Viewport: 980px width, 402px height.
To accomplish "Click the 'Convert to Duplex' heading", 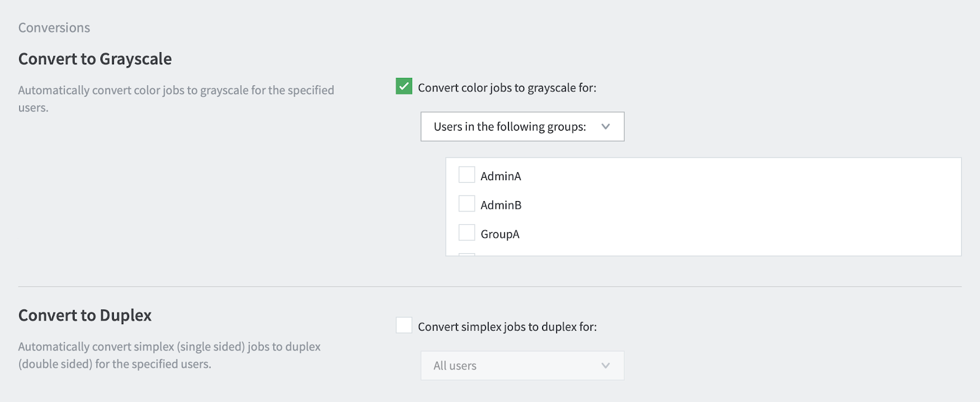I will (85, 315).
